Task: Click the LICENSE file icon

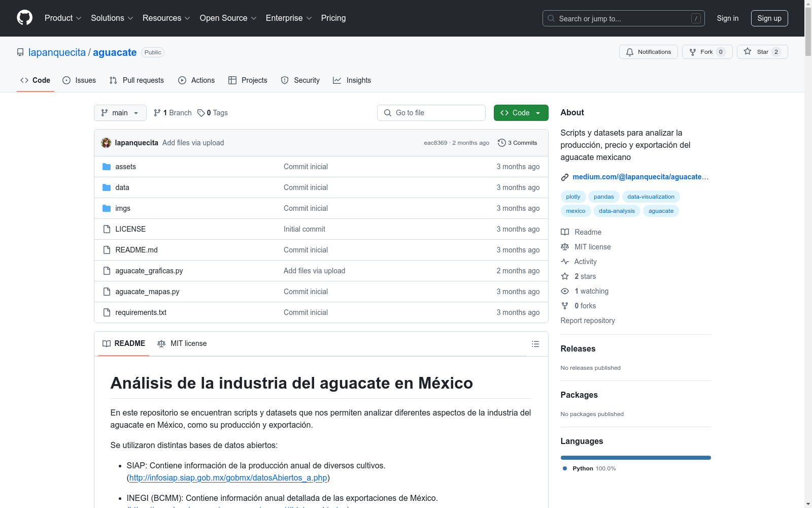Action: click(107, 229)
